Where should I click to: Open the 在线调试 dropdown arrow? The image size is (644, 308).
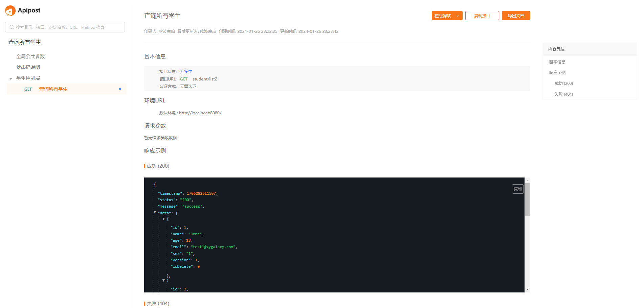click(458, 16)
